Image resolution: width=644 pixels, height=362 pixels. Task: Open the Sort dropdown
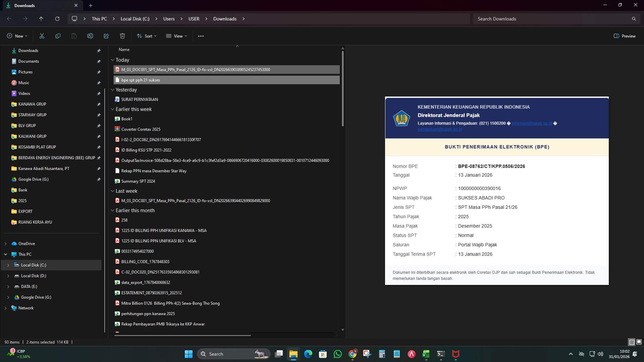click(147, 36)
